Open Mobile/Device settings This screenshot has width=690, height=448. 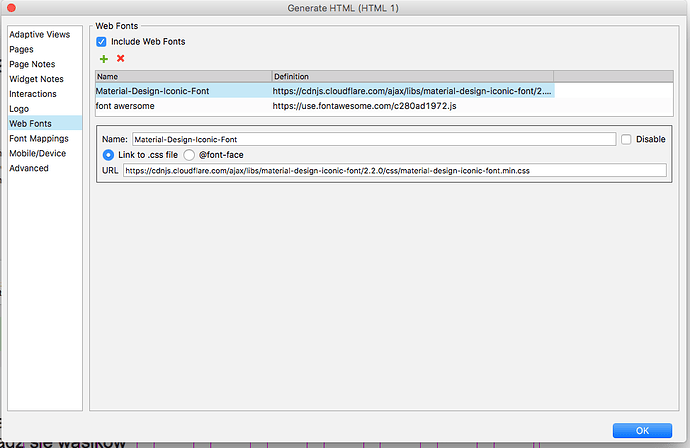[39, 153]
